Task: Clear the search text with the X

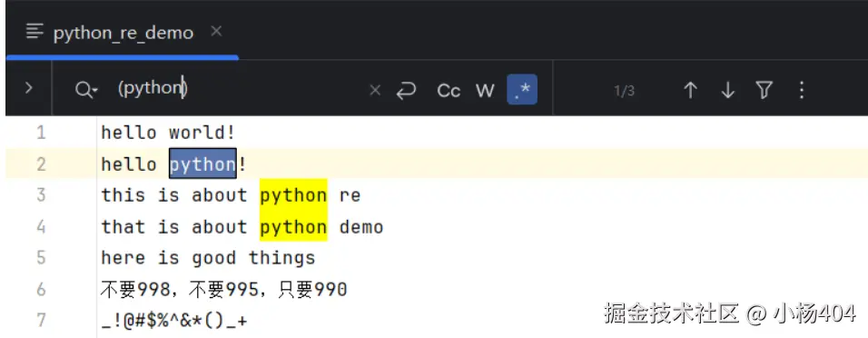Action: click(375, 90)
